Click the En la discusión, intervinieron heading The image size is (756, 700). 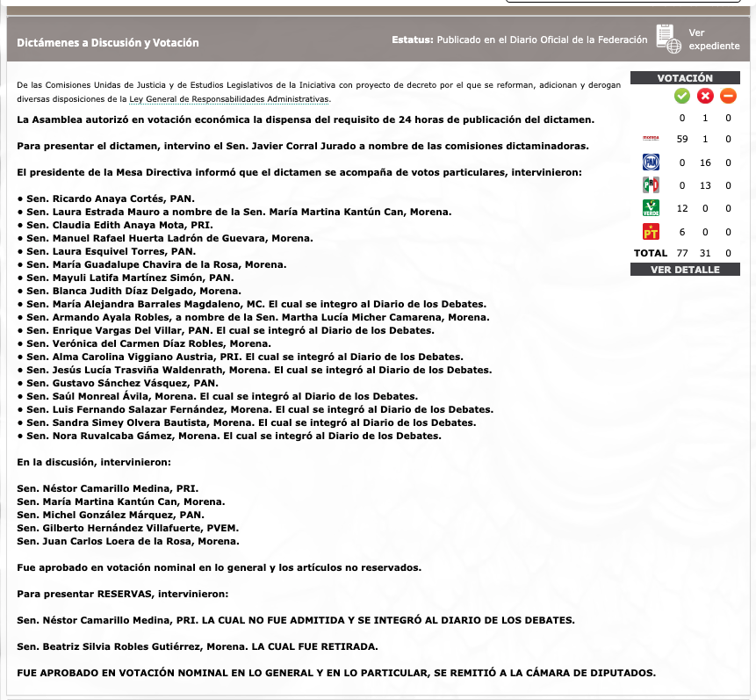94,462
